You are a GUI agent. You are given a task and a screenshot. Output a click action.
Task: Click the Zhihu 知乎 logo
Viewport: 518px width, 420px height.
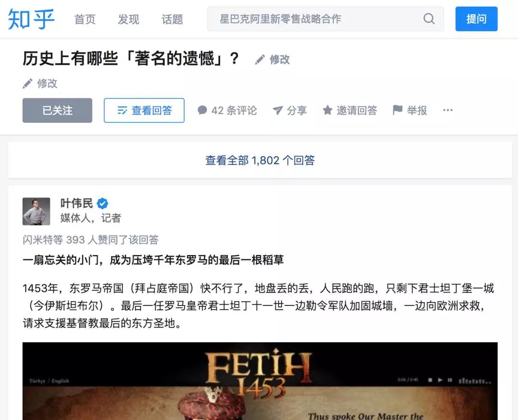pyautogui.click(x=31, y=19)
